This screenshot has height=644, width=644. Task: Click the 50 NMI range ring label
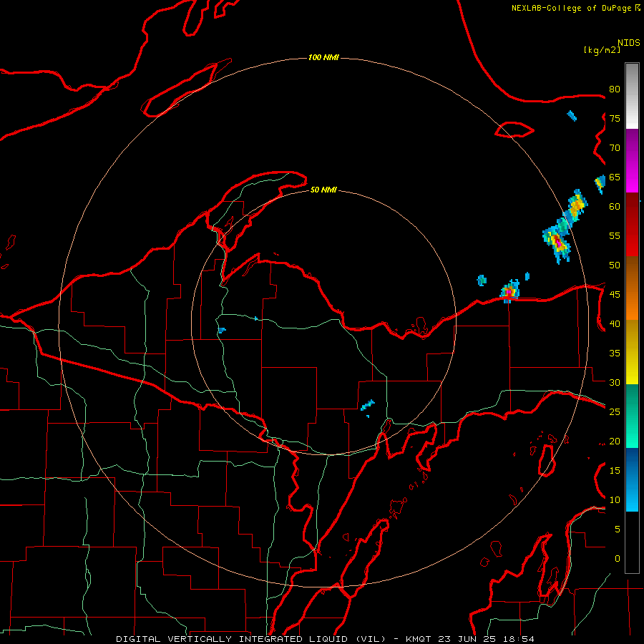323,190
